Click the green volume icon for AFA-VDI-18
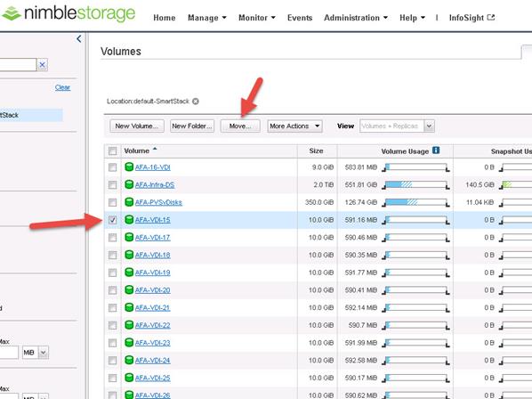The height and width of the screenshot is (399, 532). pos(129,255)
